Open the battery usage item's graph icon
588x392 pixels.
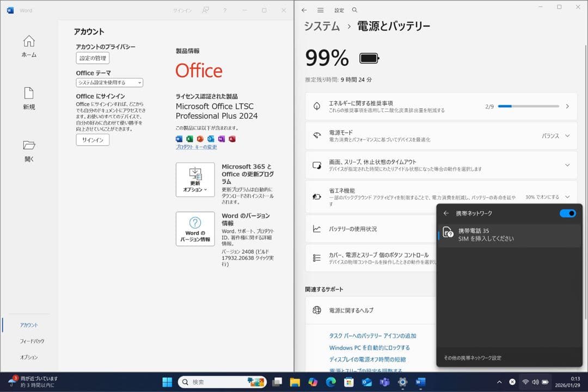316,229
